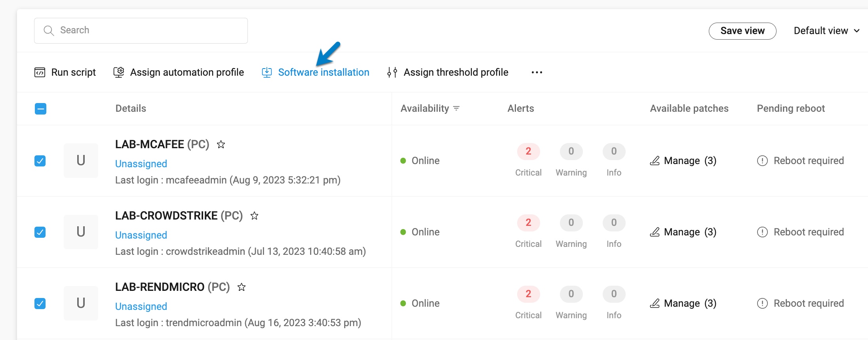Viewport: 868px width, 340px height.
Task: Open LAB-MCAFEE critical alerts badge
Action: [x=528, y=151]
